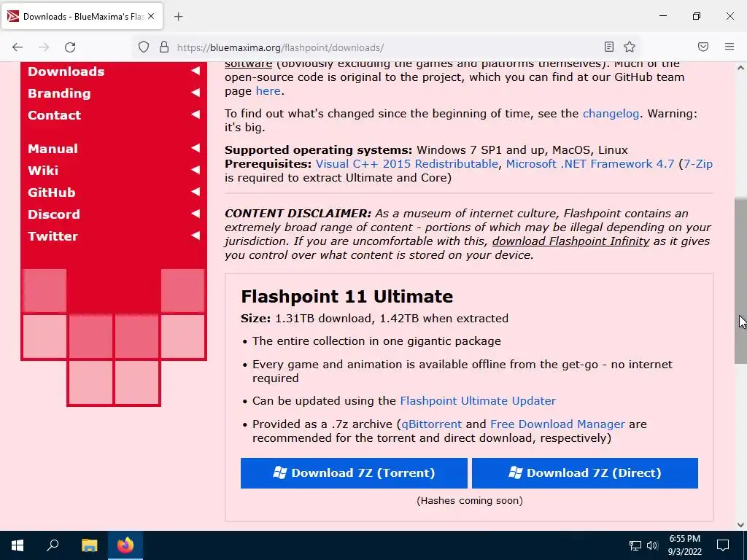Click the arrow beside Manual
This screenshot has width=747, height=560.
(196, 148)
